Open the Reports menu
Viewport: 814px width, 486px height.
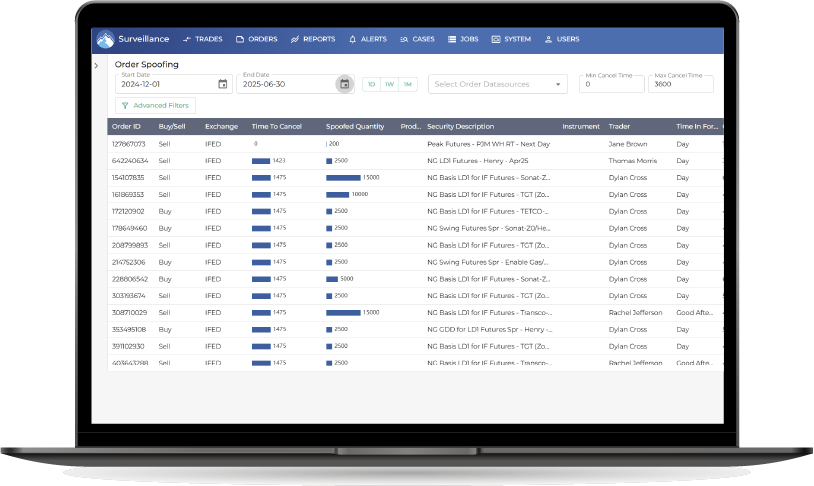point(312,40)
